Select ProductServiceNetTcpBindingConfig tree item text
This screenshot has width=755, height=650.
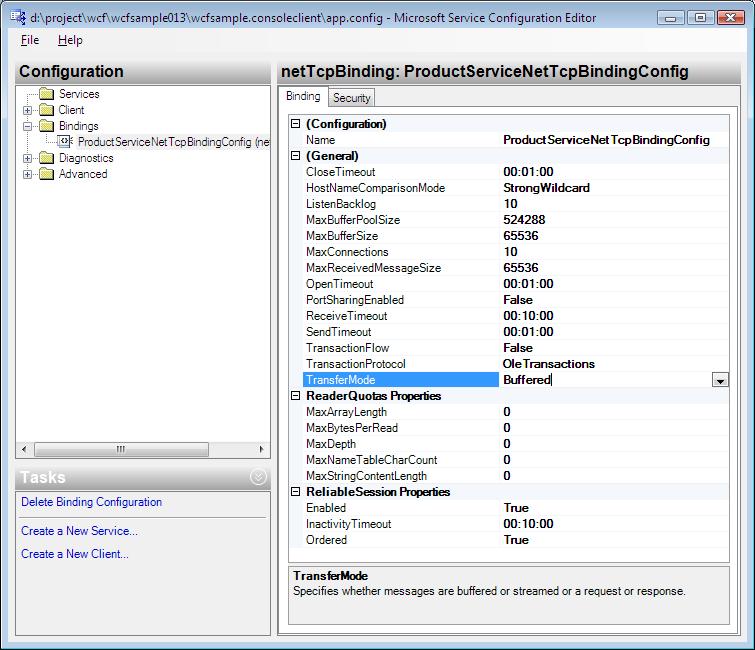(x=174, y=142)
